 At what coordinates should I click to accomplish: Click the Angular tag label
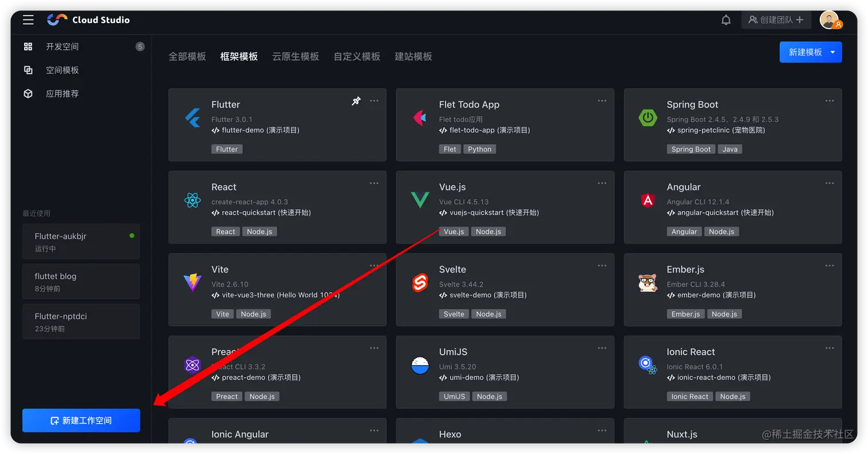(684, 232)
